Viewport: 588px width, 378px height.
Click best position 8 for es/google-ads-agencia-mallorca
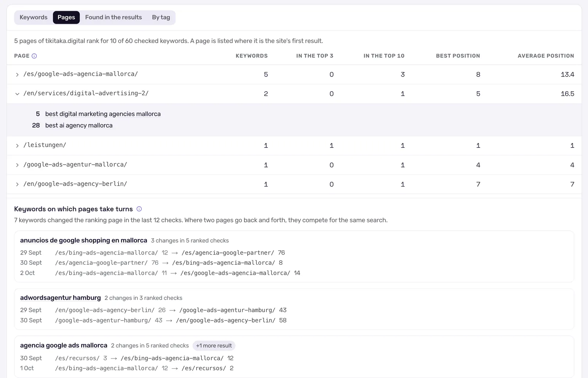pos(478,75)
